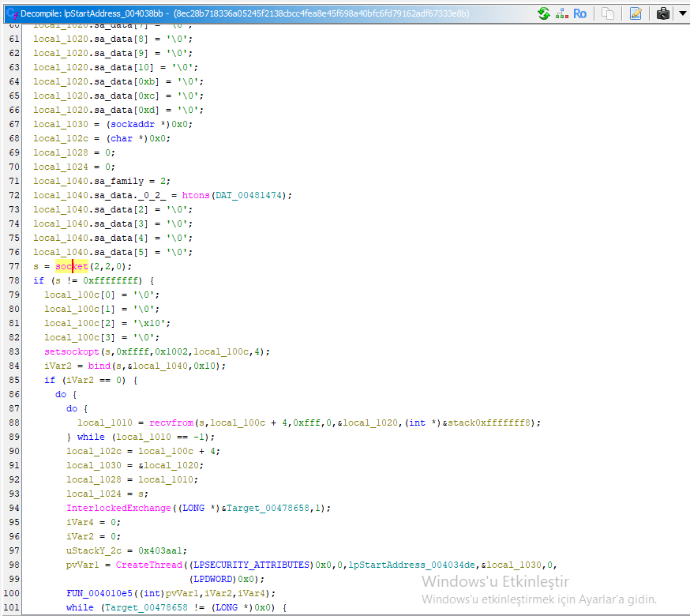
Task: Select the recvfrom function call
Action: [173, 423]
